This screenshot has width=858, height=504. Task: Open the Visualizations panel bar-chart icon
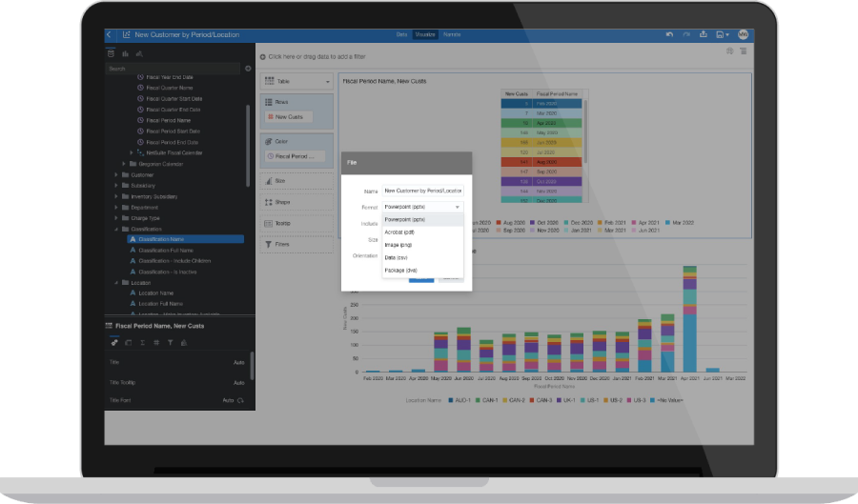click(125, 53)
